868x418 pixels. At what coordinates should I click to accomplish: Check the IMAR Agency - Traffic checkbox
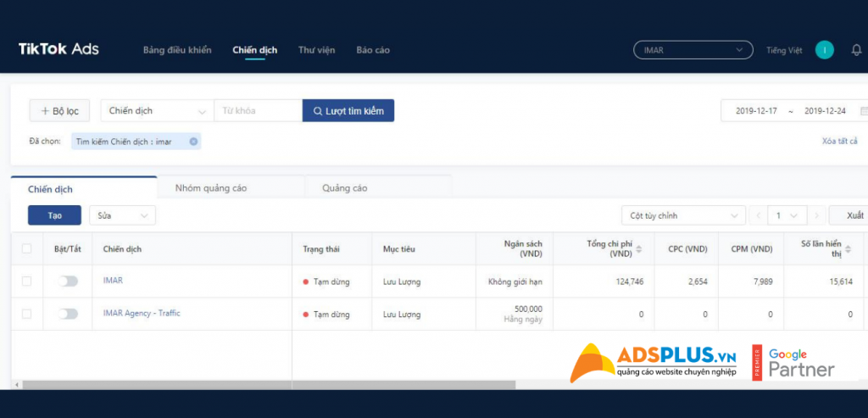(26, 314)
